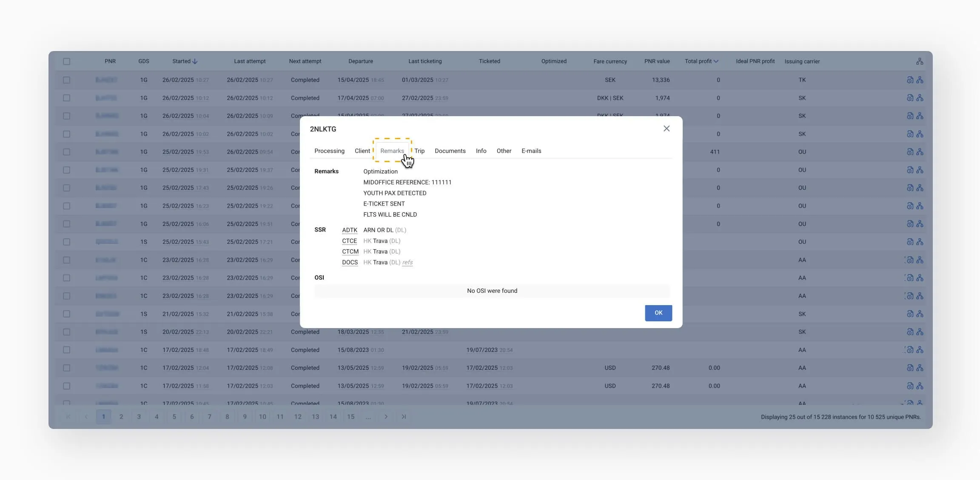Expand the Total profit column dropdown arrow
This screenshot has height=480, width=980.
click(x=716, y=61)
